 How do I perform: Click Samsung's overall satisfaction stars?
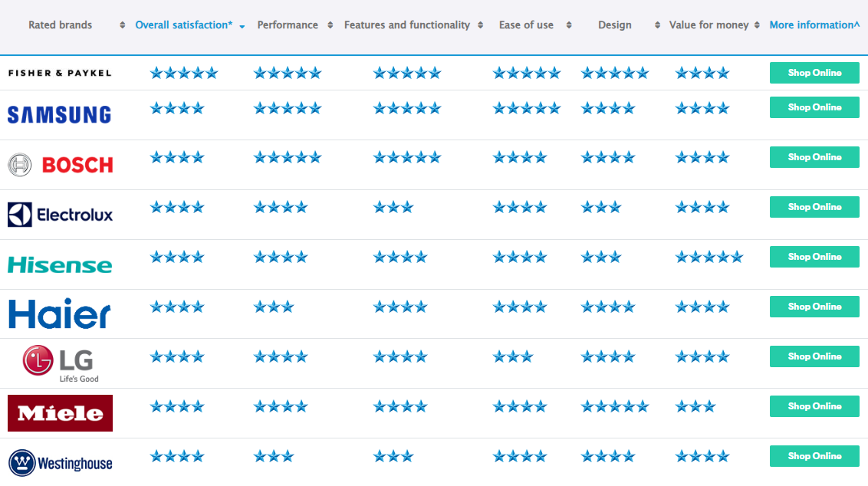pyautogui.click(x=177, y=109)
